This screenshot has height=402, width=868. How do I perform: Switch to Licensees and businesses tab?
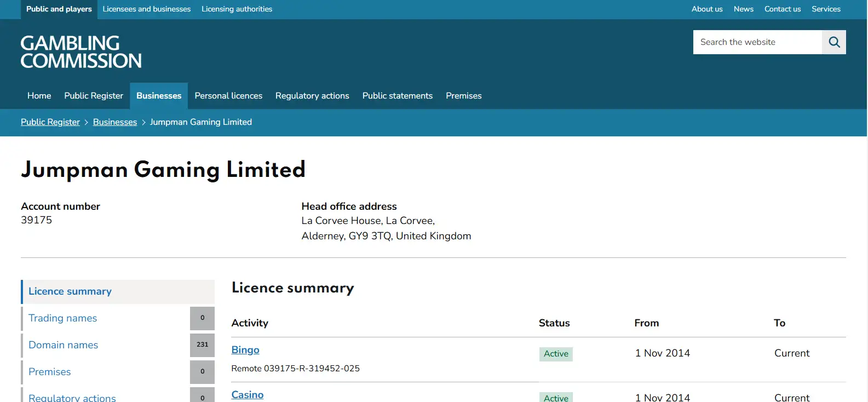tap(147, 9)
